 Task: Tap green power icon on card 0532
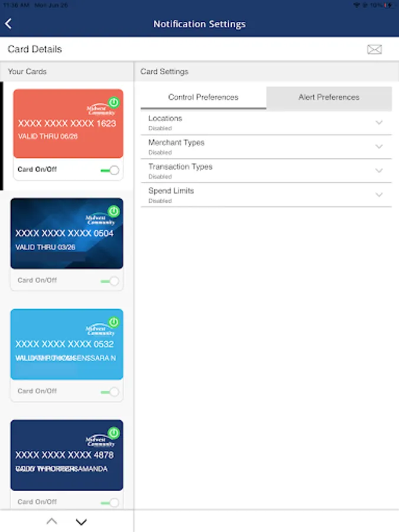113,322
